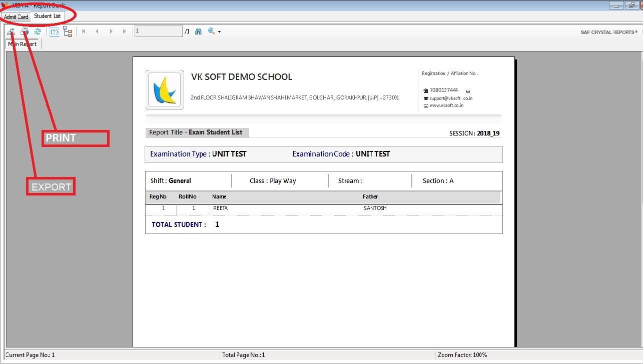Screen dimensions: 643x364
Task: Toggle the parameter panel button
Action: 55,31
